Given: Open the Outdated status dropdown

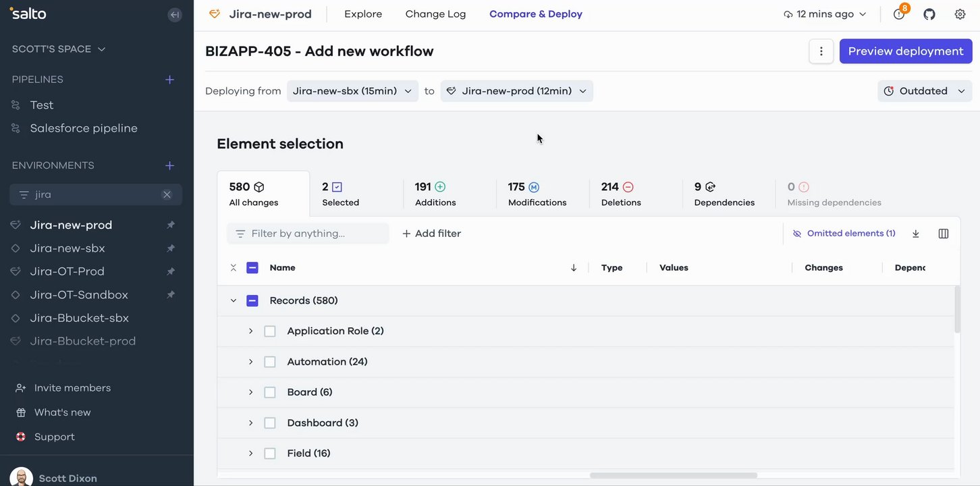Looking at the screenshot, I should (x=925, y=91).
